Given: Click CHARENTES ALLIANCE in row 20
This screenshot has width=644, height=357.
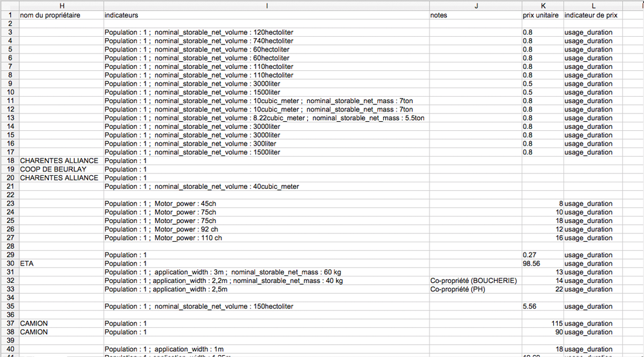Looking at the screenshot, I should click(x=62, y=178).
